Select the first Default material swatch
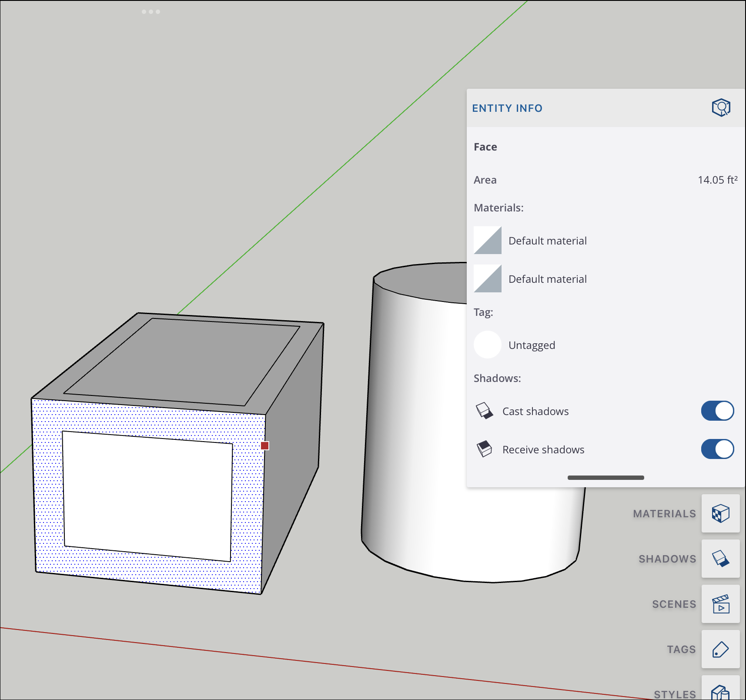746x700 pixels. point(488,240)
